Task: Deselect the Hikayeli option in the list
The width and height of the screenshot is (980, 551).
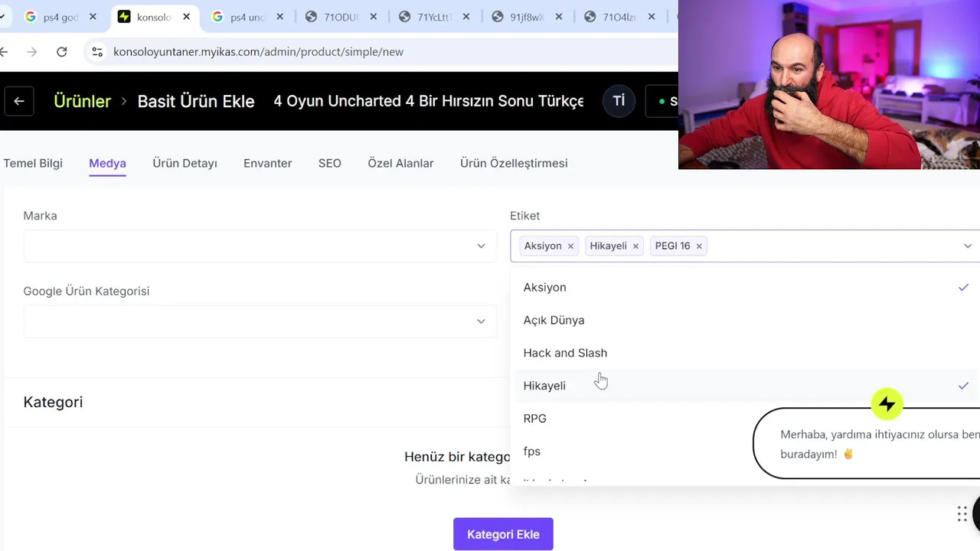Action: click(x=746, y=386)
